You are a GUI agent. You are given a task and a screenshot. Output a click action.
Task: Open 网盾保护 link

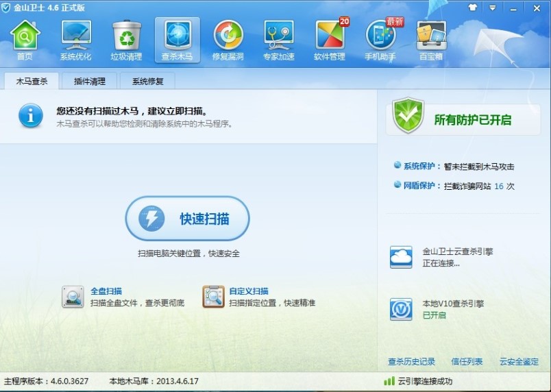click(x=419, y=186)
